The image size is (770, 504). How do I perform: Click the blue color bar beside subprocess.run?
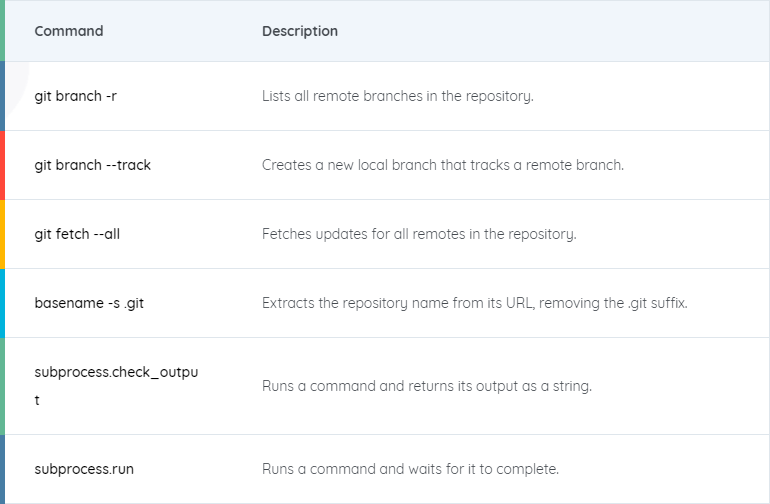click(2, 469)
